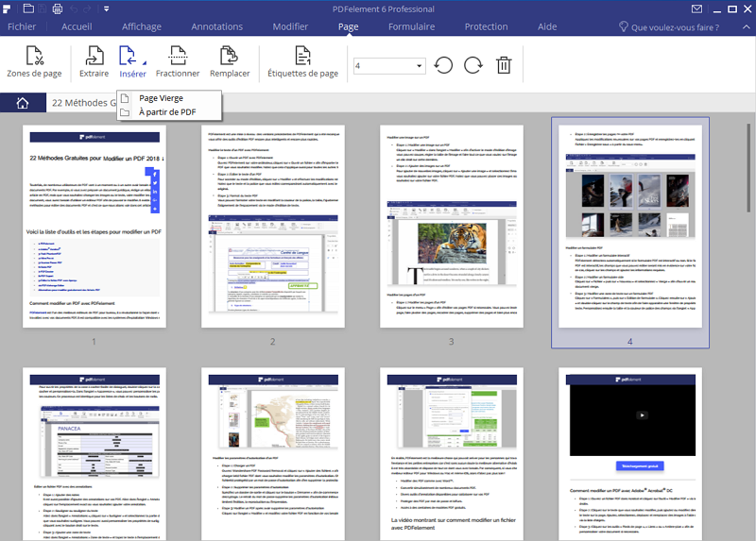
Task: Select page 2 thumbnail
Action: pyautogui.click(x=272, y=227)
